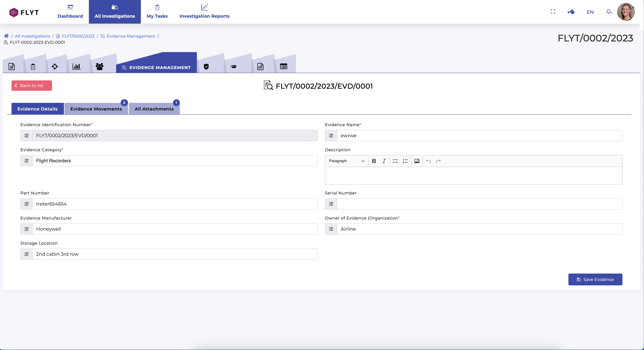Click the Serial Number input field
The height and width of the screenshot is (350, 644).
[x=479, y=204]
